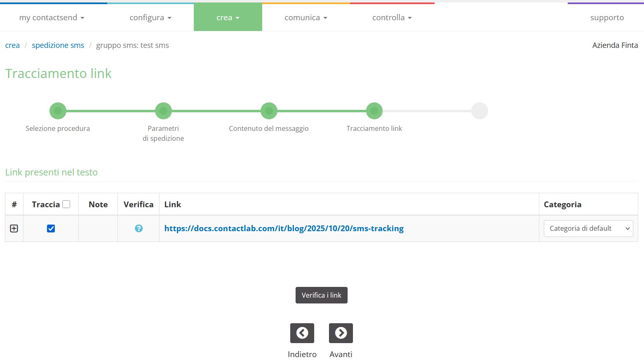Click the Indietro back arrow icon
This screenshot has height=360, width=644.
pos(302,333)
